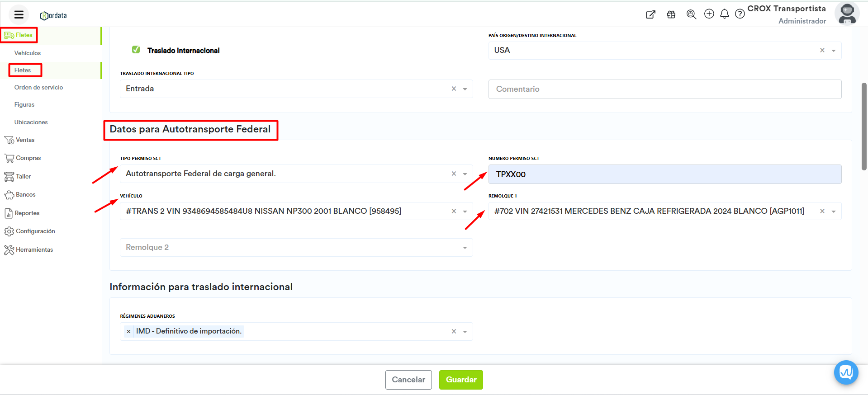Expand the Vehículo dropdown
The image size is (868, 395).
[465, 212]
